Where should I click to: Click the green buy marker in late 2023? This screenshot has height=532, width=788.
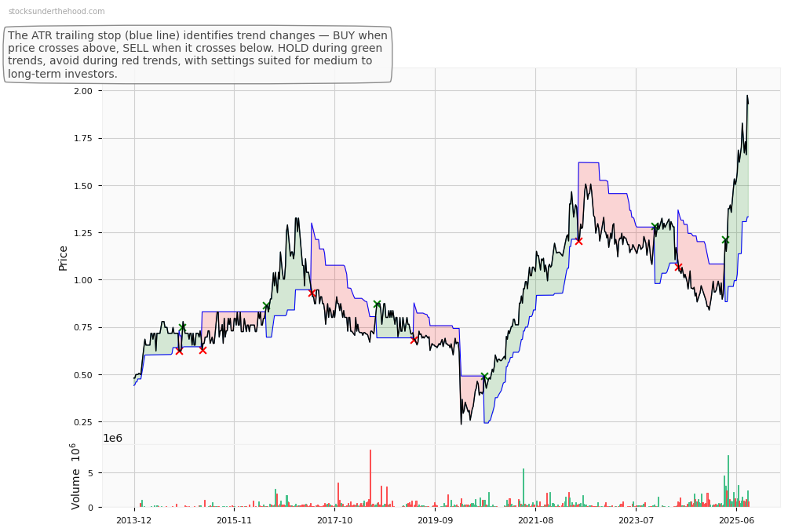click(655, 227)
